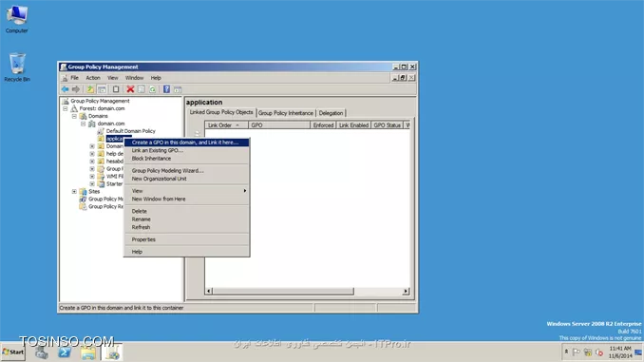Open the View menu in menu bar
This screenshot has height=362, width=644.
[112, 78]
